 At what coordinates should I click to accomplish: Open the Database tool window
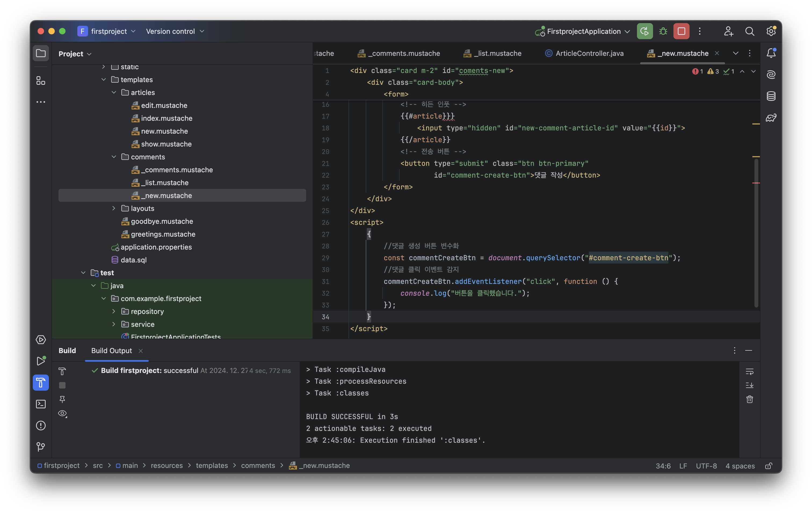771,96
